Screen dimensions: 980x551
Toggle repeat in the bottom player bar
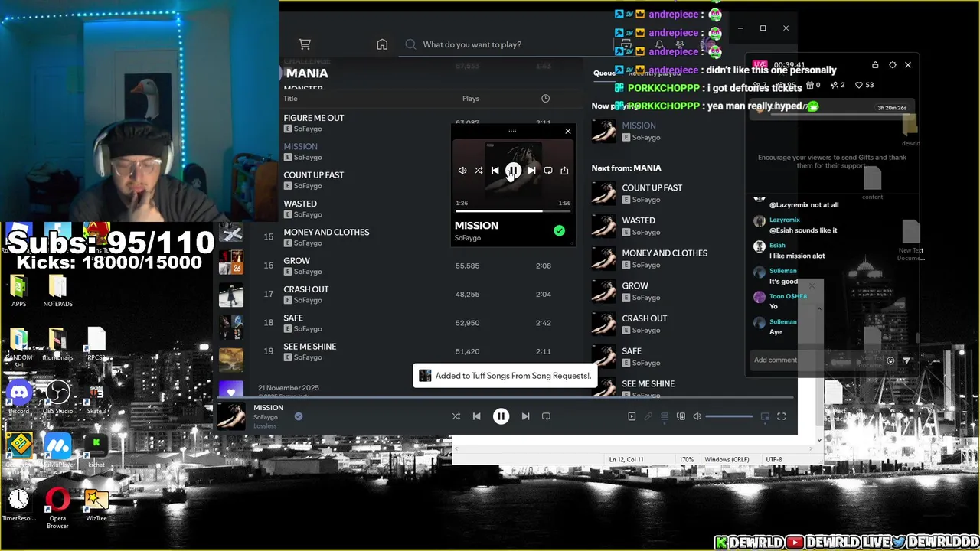[546, 416]
